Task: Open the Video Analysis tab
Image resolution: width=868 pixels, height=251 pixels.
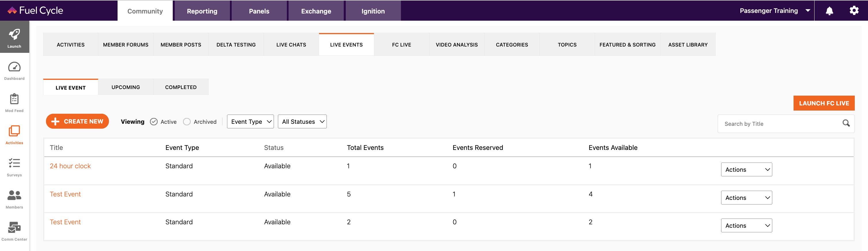Action: point(457,45)
